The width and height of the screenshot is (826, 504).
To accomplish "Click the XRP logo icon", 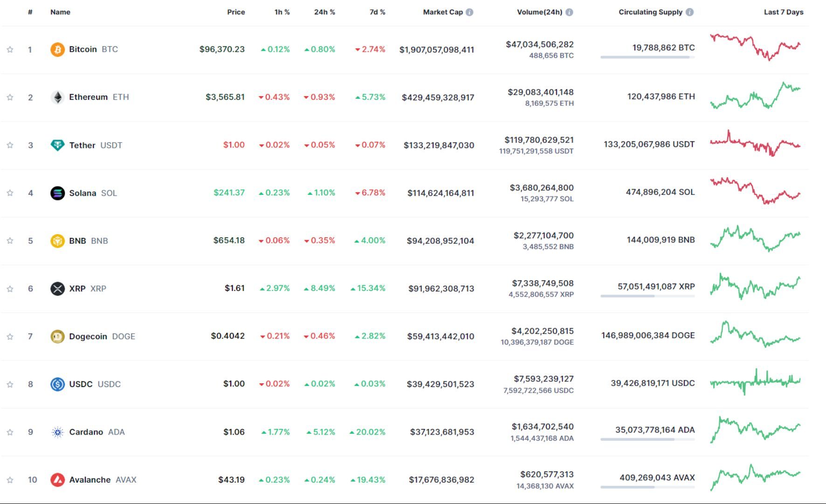I will coord(57,289).
